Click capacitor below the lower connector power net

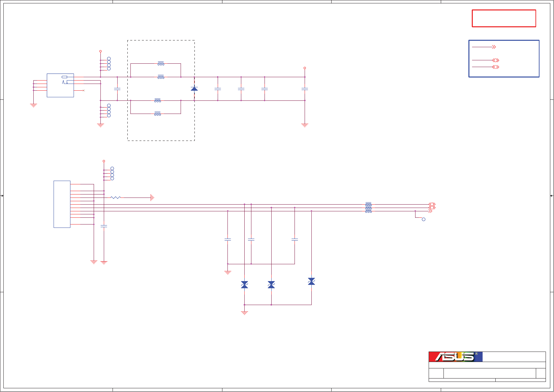pyautogui.click(x=104, y=226)
